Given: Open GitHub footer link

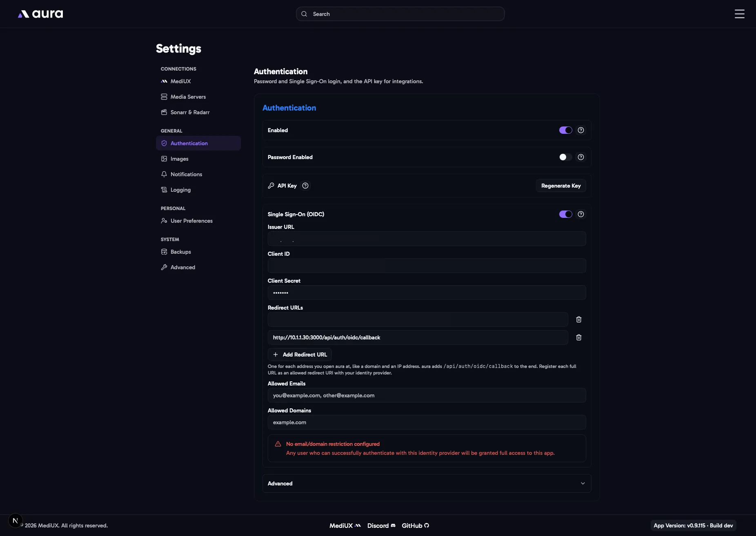Looking at the screenshot, I should pos(415,525).
